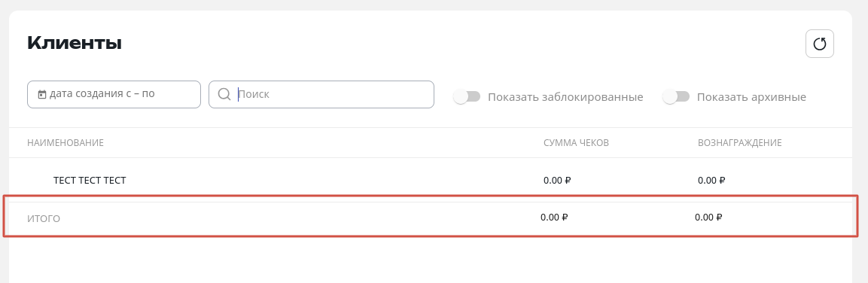Click the Показать архивные label text
Screen dimensions: 868x283
[x=751, y=97]
